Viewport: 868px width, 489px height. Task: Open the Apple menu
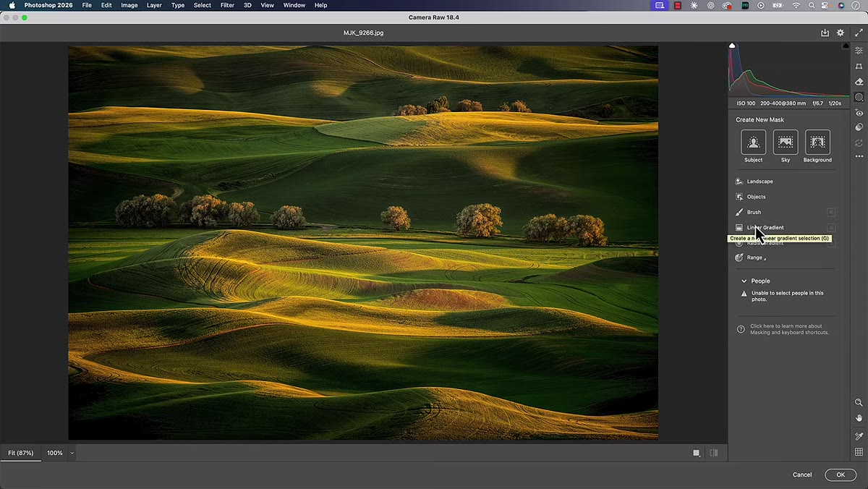tap(12, 5)
